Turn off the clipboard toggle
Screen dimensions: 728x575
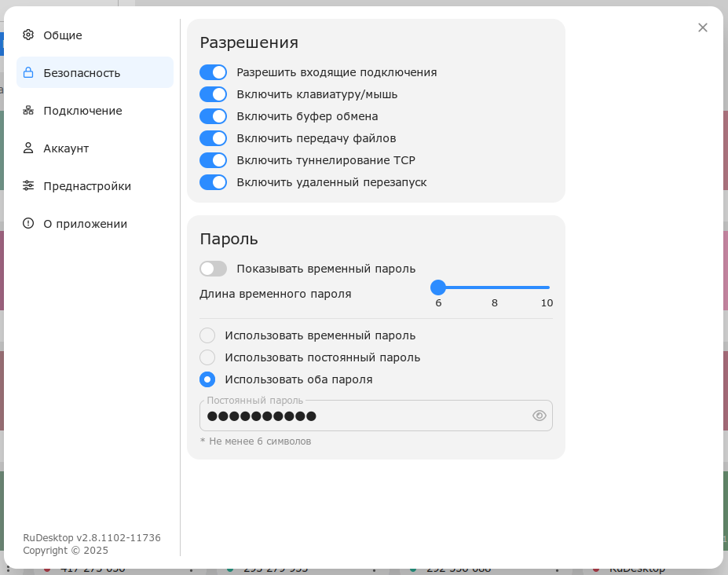213,116
